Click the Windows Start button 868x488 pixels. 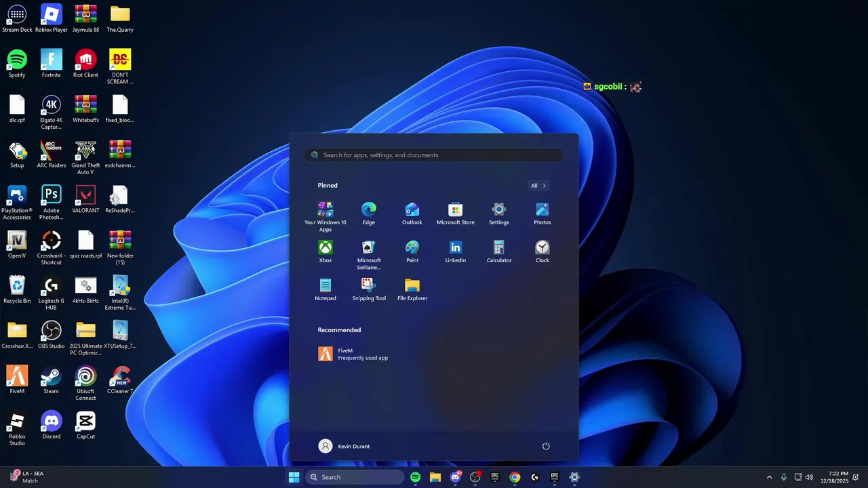point(294,477)
